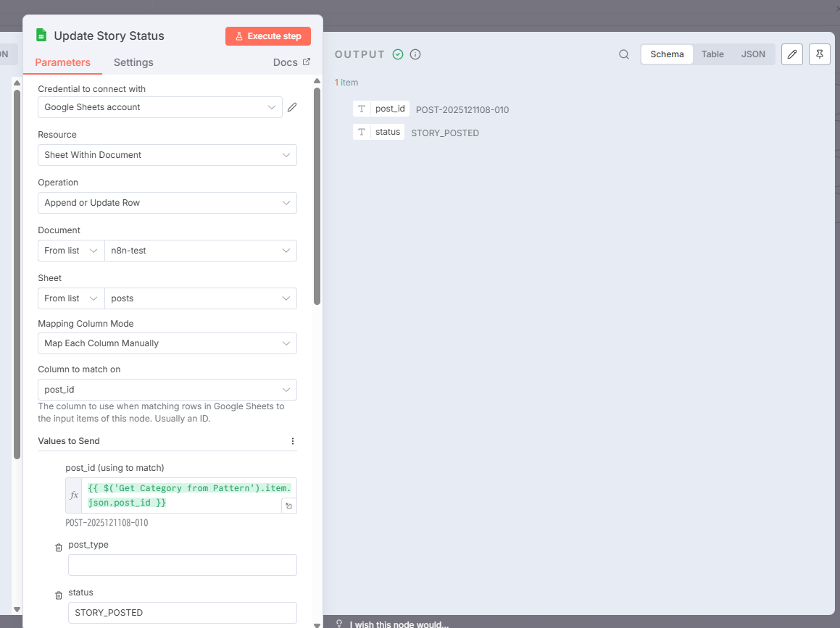Switch to the Settings tab
Screen dimensions: 840x628
coord(133,62)
